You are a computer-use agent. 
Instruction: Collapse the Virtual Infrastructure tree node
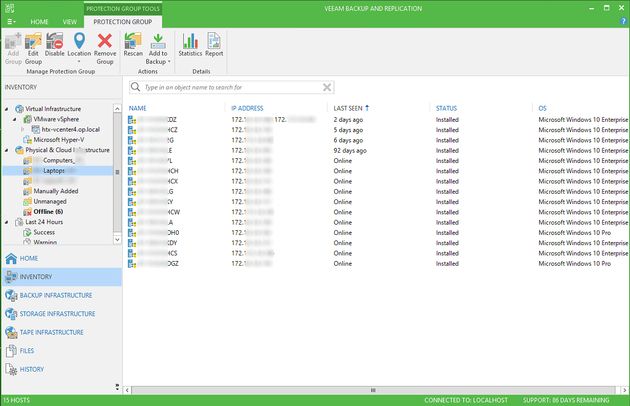[x=6, y=109]
